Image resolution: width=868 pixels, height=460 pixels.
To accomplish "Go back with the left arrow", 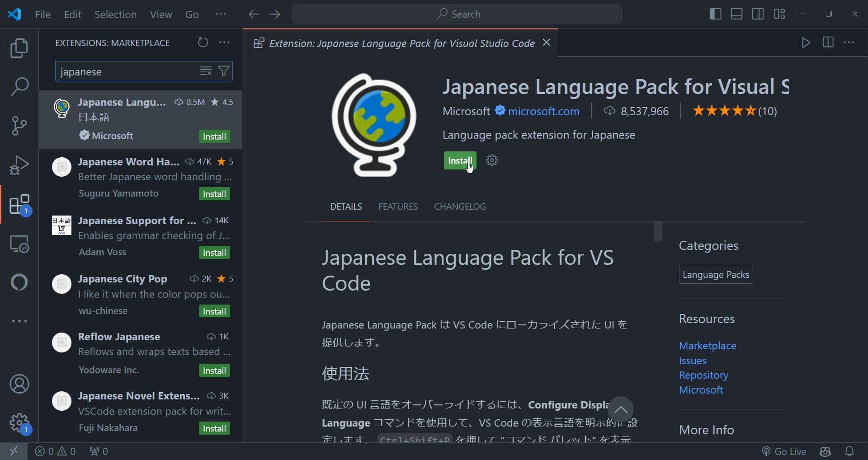I will pyautogui.click(x=254, y=14).
